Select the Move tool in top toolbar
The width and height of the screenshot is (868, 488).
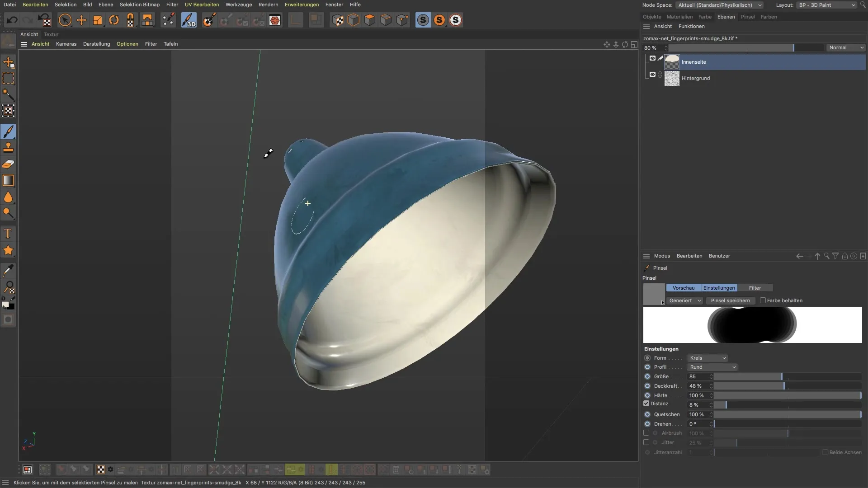81,20
